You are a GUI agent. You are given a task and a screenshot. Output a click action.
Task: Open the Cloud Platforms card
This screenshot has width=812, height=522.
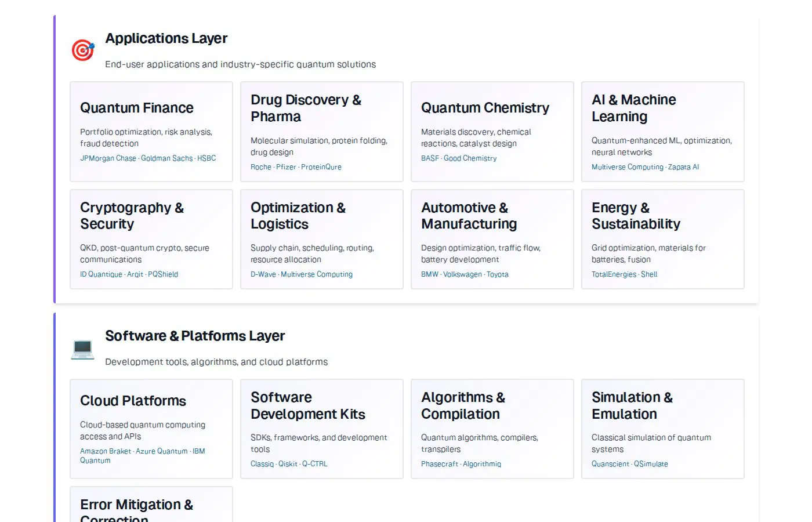tap(151, 429)
